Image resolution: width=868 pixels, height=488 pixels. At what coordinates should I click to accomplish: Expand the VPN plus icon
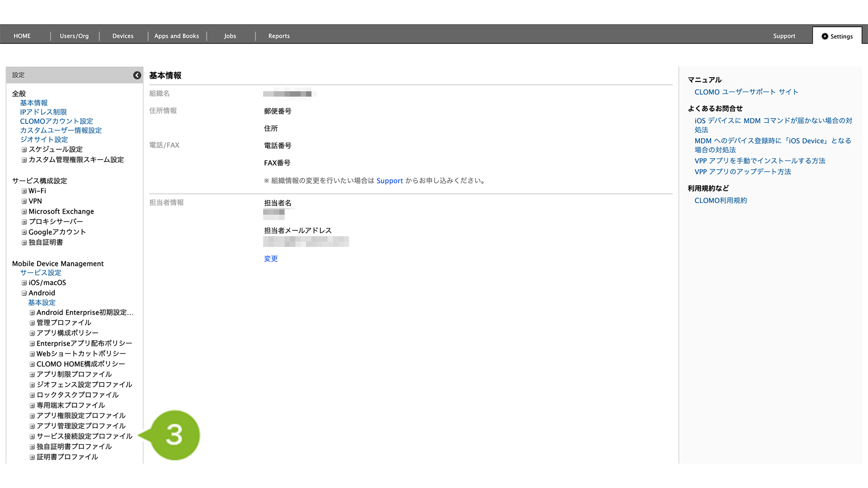point(24,202)
